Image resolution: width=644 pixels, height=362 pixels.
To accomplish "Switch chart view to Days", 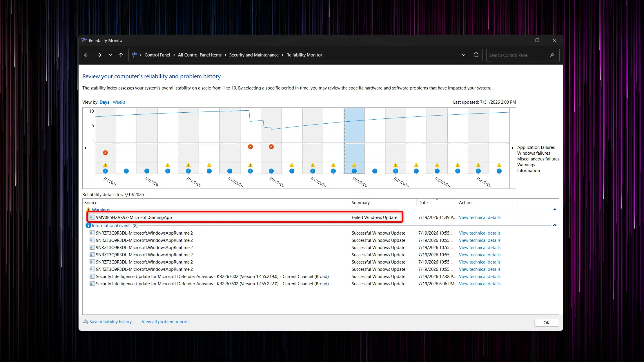I will (104, 102).
